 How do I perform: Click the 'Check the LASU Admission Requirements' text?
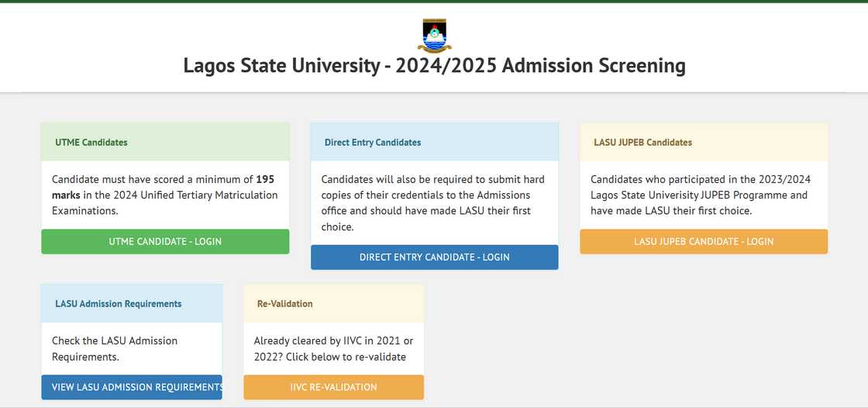coord(115,349)
